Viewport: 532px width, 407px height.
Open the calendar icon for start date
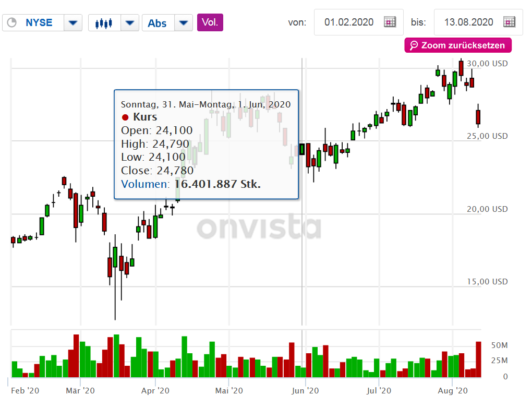390,22
